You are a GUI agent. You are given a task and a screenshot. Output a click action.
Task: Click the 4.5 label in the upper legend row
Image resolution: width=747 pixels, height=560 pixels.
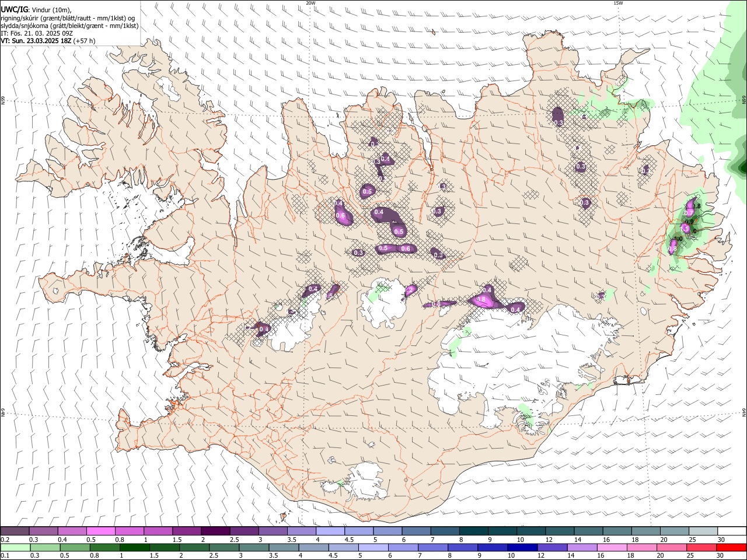click(349, 540)
